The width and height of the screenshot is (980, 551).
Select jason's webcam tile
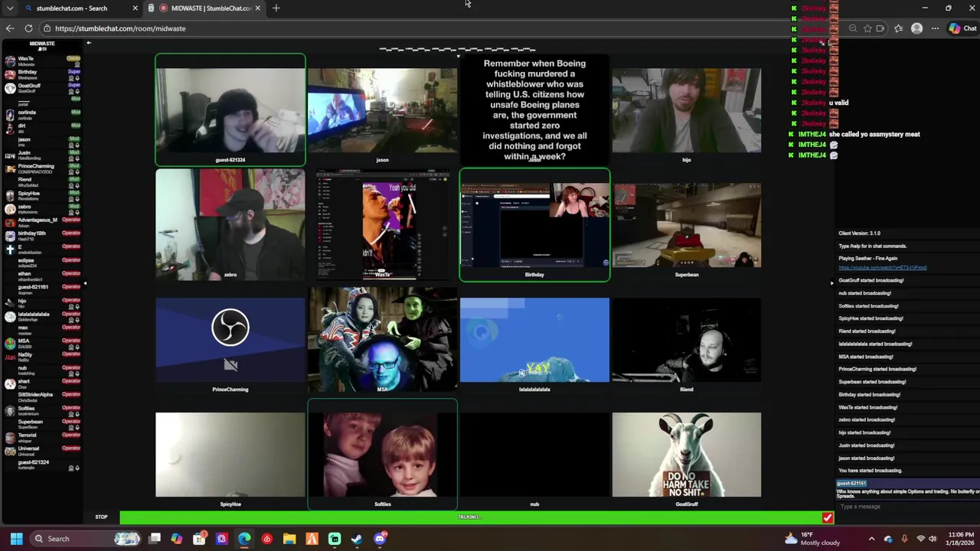click(x=382, y=110)
